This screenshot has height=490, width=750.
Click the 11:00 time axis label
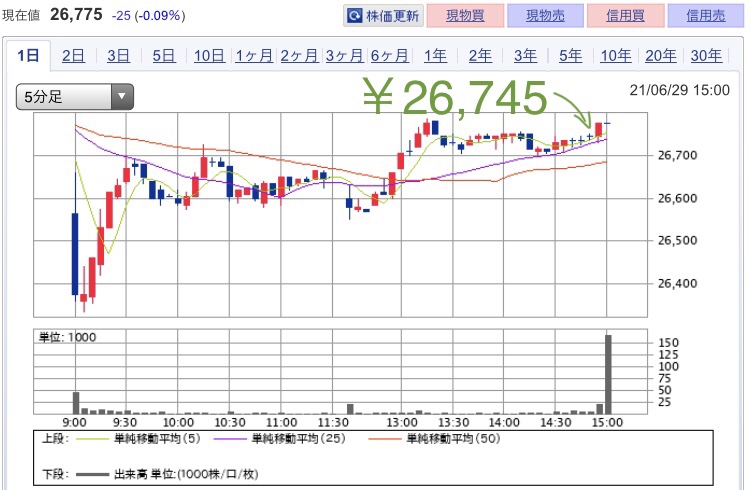pos(281,423)
